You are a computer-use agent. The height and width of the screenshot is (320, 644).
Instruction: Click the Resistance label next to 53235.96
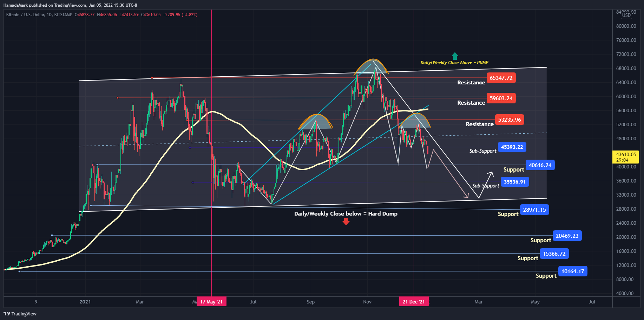(480, 124)
